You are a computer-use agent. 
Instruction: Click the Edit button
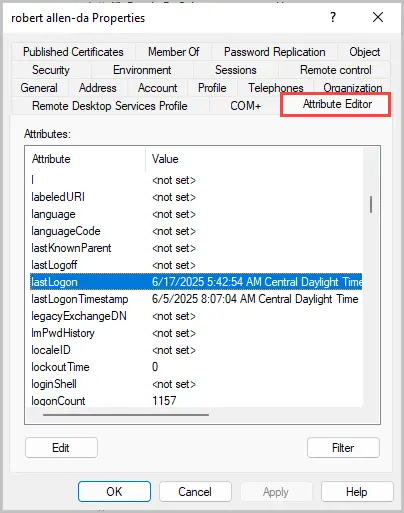pyautogui.click(x=61, y=448)
